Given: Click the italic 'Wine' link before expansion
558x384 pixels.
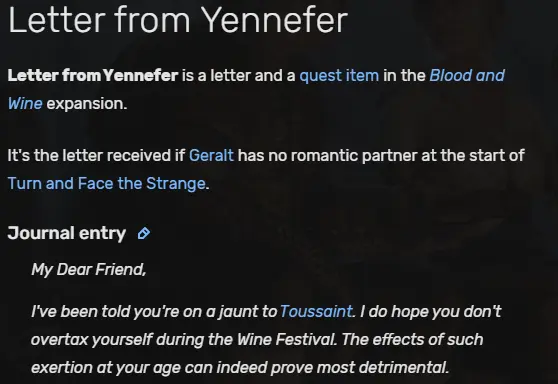Looking at the screenshot, I should [x=25, y=104].
